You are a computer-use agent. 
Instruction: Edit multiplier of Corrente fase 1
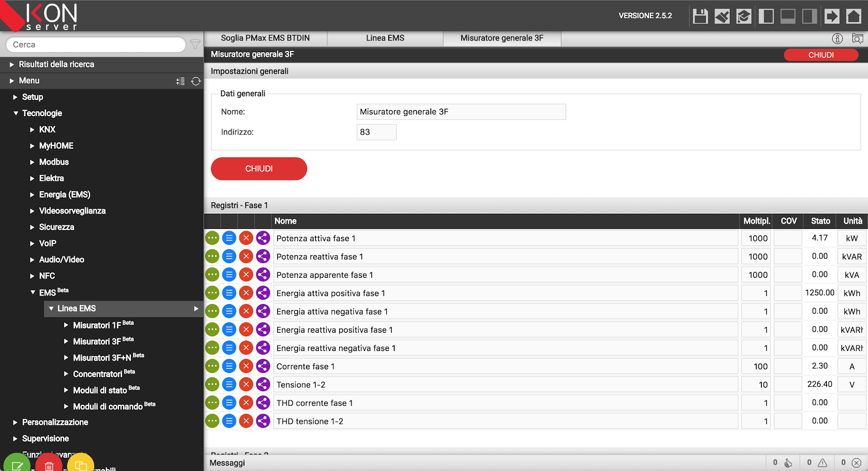(x=756, y=366)
